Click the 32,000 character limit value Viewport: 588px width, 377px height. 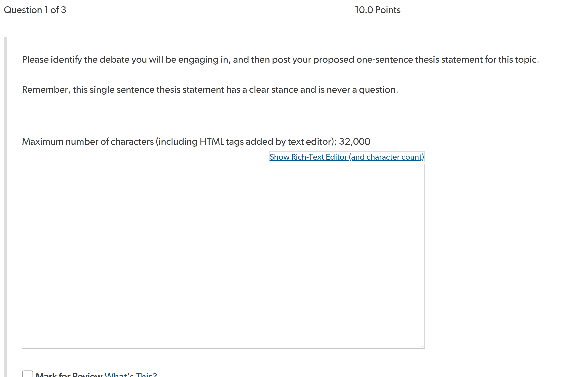[x=355, y=142]
